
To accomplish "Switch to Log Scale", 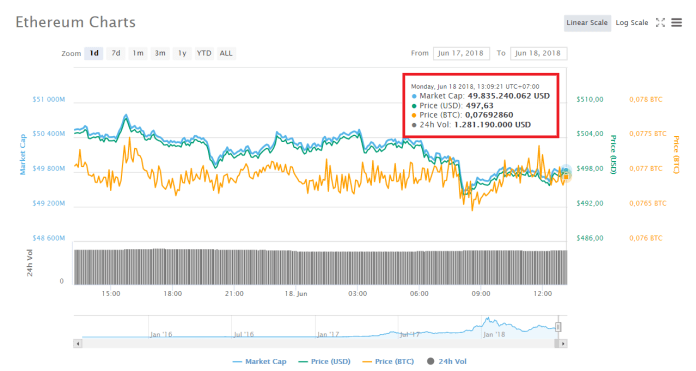I will click(x=632, y=23).
